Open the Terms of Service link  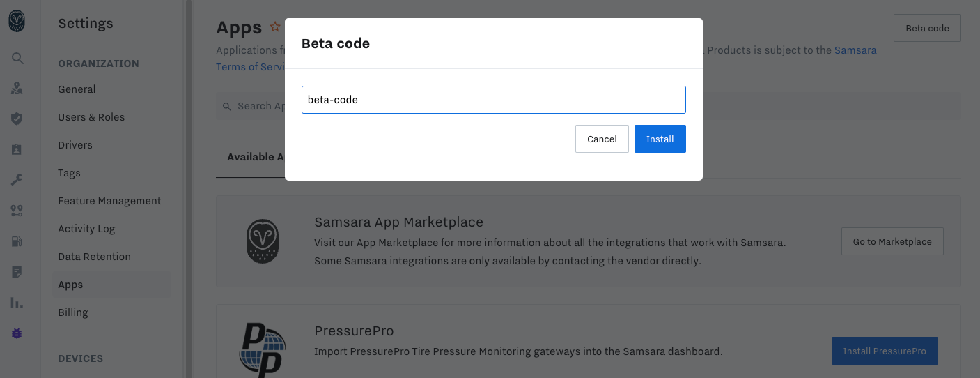250,67
